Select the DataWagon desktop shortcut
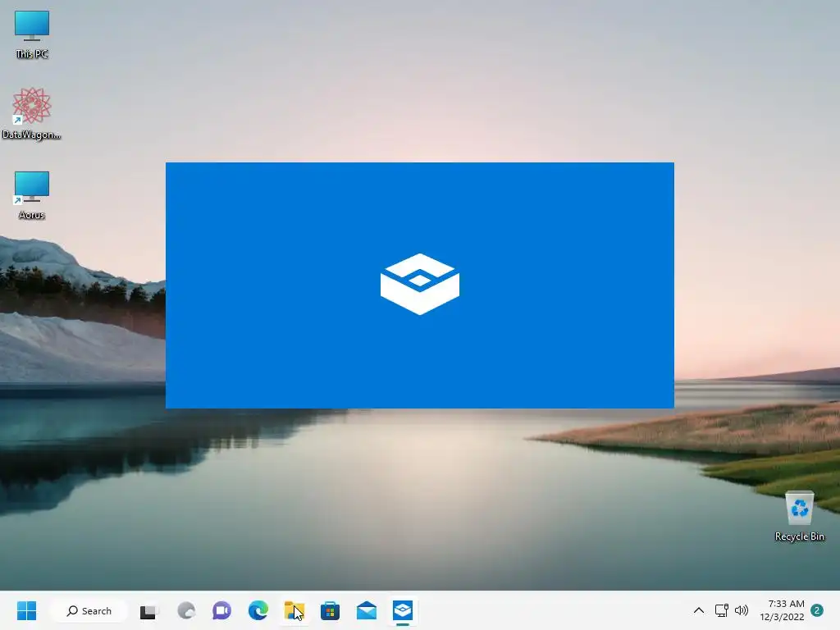The height and width of the screenshot is (630, 840). click(32, 113)
